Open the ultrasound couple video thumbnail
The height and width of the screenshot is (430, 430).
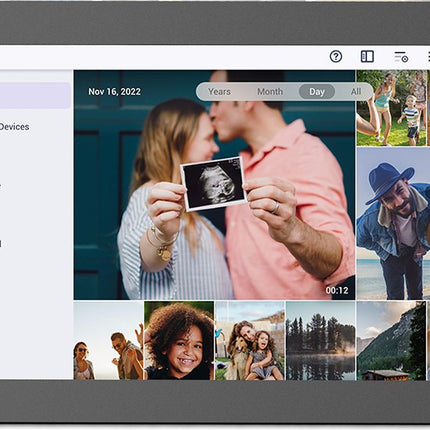[x=214, y=185]
